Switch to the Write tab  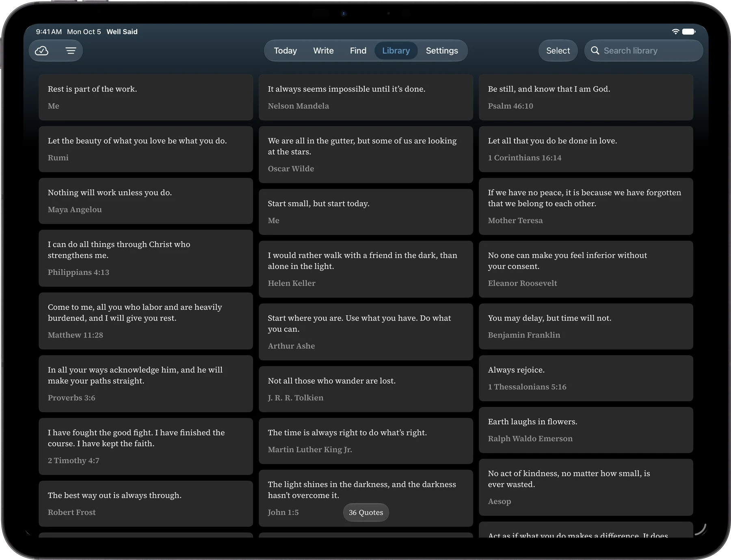point(323,51)
